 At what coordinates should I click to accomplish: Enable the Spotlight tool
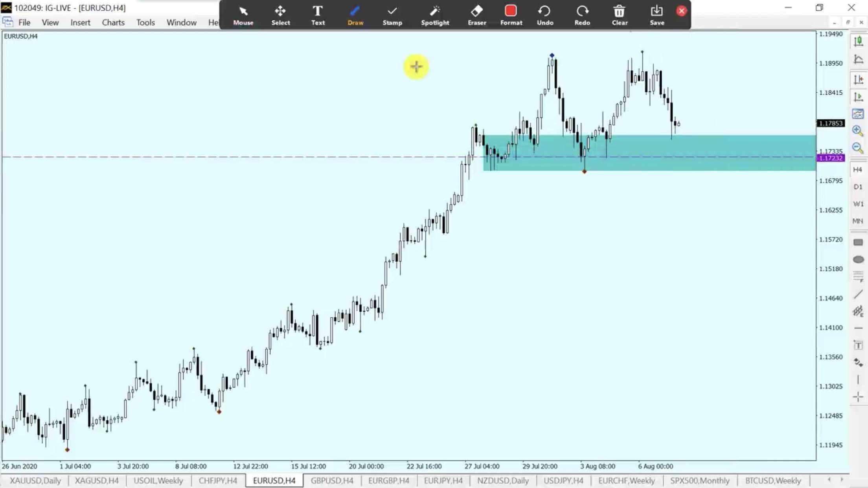tap(435, 15)
